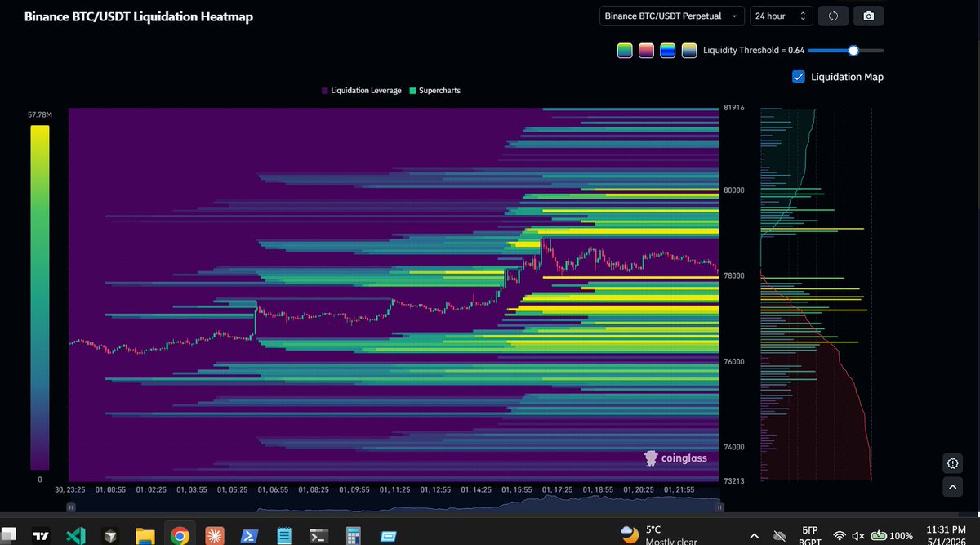Take a chart snapshot with the camera icon
The height and width of the screenshot is (545, 980).
868,16
